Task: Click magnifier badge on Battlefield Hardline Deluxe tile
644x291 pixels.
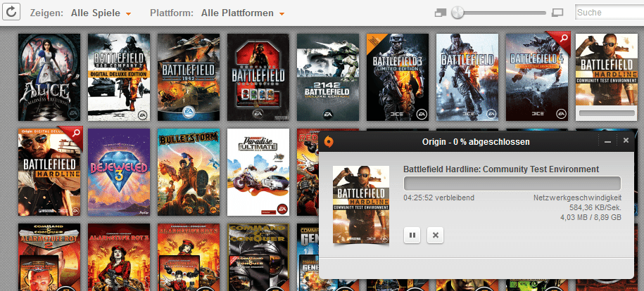Action: (x=73, y=136)
